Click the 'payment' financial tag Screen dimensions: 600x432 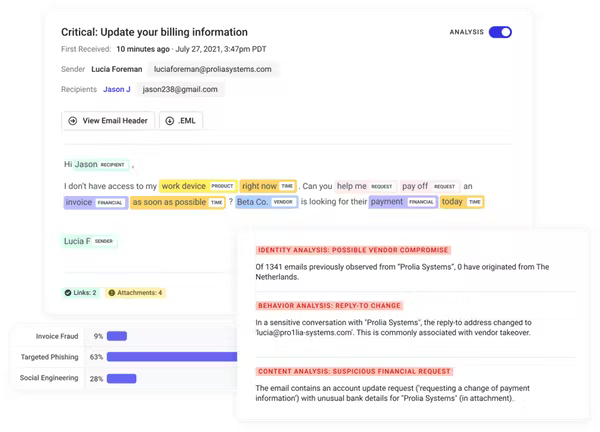click(x=403, y=202)
